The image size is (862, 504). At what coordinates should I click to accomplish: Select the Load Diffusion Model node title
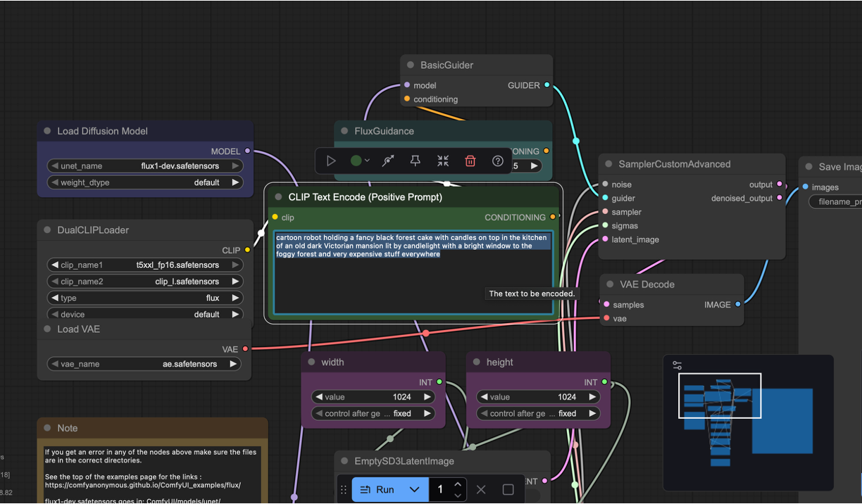tap(103, 131)
